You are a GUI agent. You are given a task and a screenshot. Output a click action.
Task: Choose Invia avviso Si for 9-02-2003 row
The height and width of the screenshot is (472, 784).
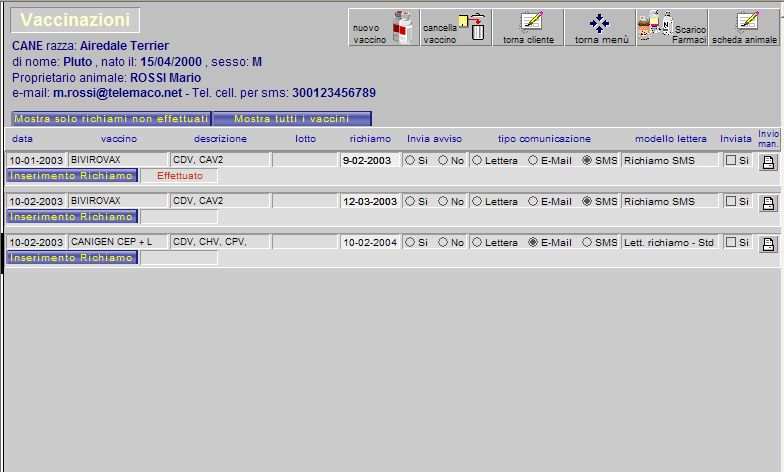(x=410, y=160)
